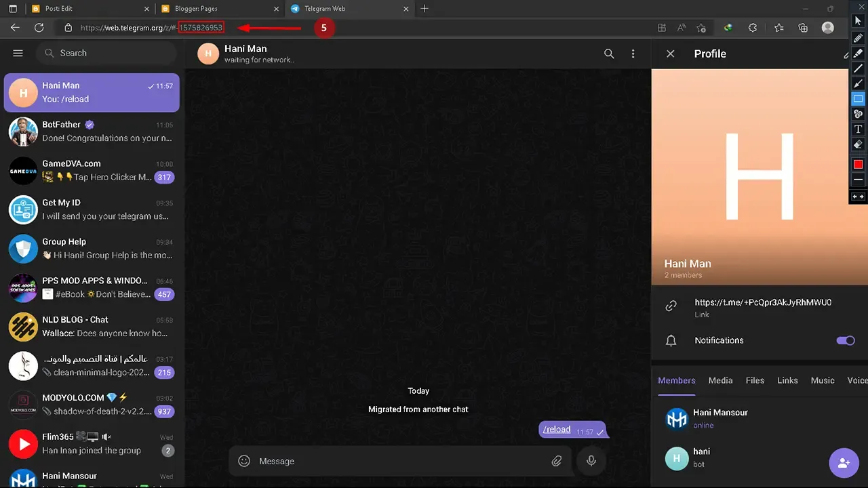Image resolution: width=868 pixels, height=488 pixels.
Task: Open the Group Help chat
Action: (x=92, y=248)
